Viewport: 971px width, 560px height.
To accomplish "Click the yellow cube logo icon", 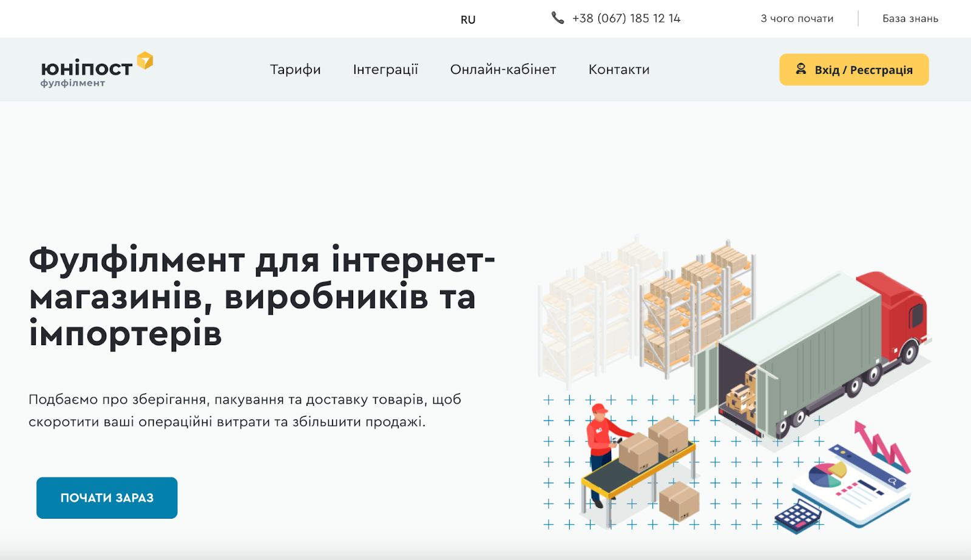I will [x=145, y=60].
